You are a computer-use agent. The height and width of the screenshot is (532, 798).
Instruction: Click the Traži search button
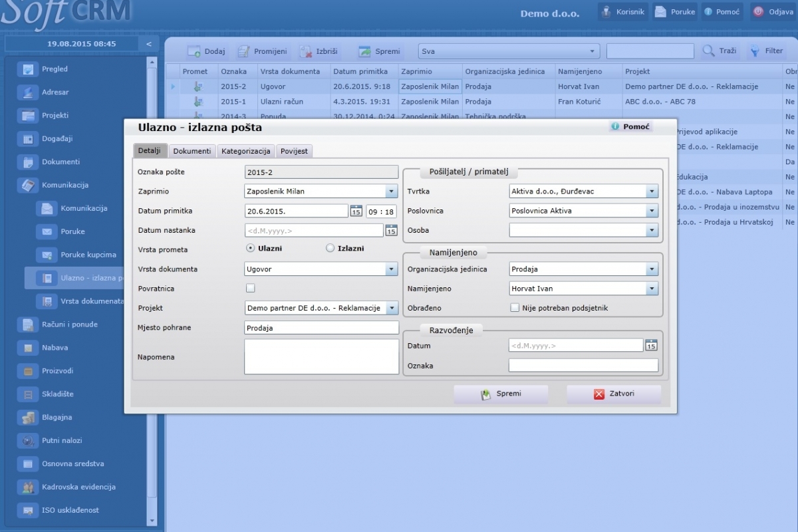(x=720, y=51)
